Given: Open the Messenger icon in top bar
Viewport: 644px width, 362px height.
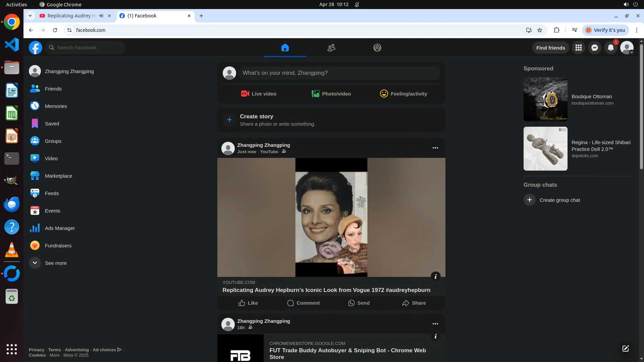Looking at the screenshot, I should coord(595,48).
